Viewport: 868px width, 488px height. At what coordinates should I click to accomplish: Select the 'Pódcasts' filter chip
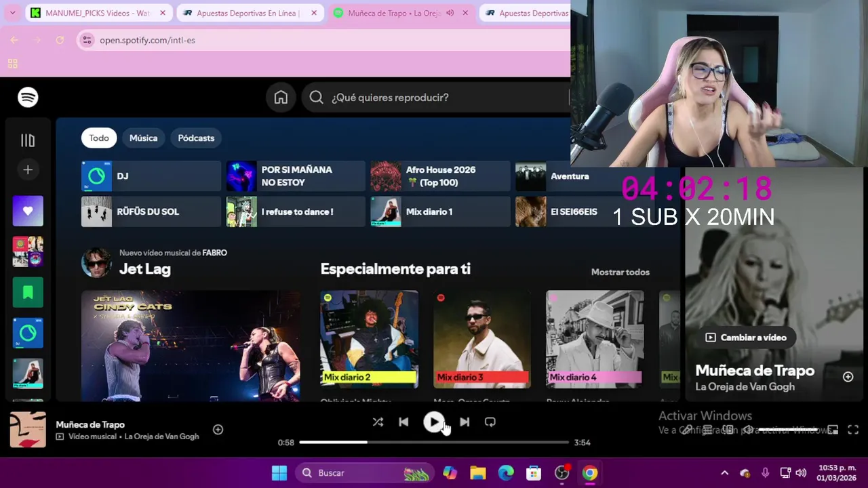196,138
